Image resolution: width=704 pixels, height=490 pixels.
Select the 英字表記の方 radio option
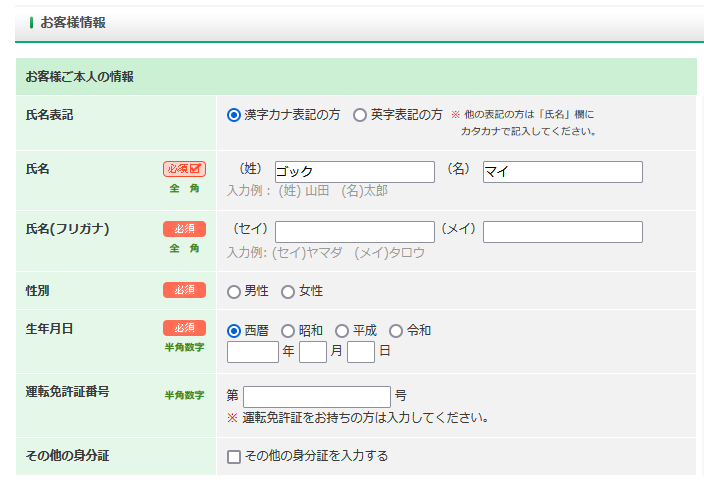click(x=360, y=115)
